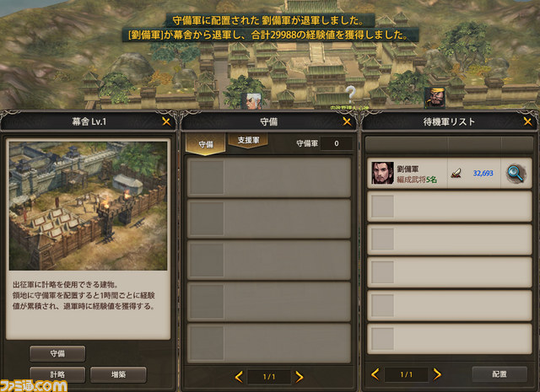Screen dimensions: 540x392
Task: Go to next page in 待機軍リスト
Action: coord(437,374)
